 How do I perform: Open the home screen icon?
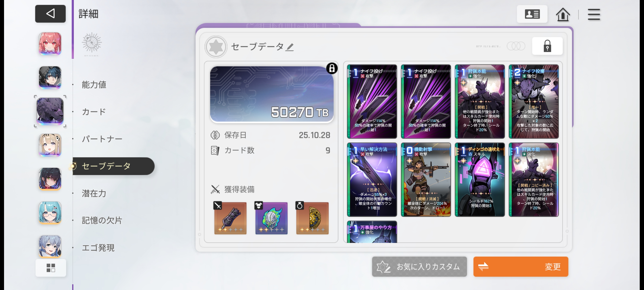(x=563, y=14)
